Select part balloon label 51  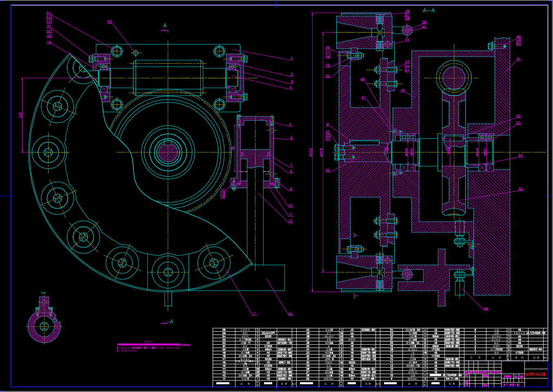519,59
